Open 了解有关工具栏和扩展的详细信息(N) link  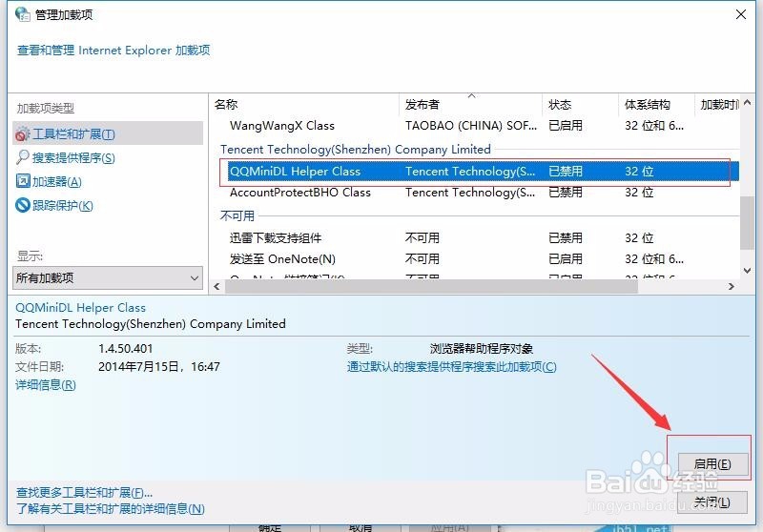111,509
